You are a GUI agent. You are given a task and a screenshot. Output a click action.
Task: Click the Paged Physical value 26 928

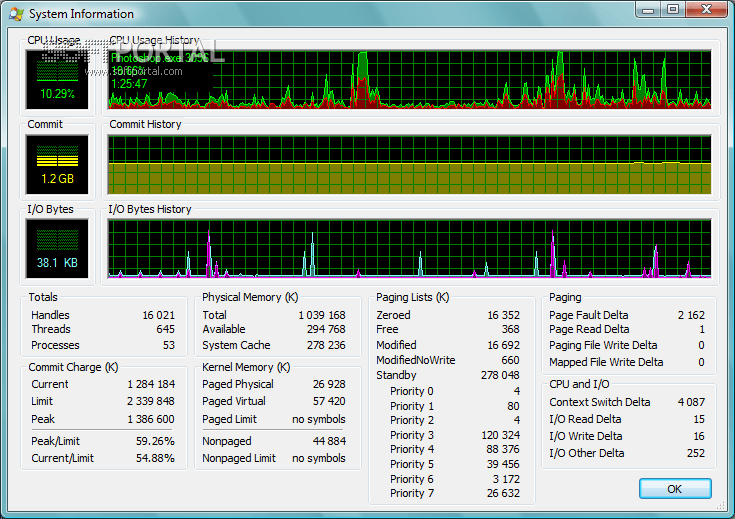[x=329, y=384]
